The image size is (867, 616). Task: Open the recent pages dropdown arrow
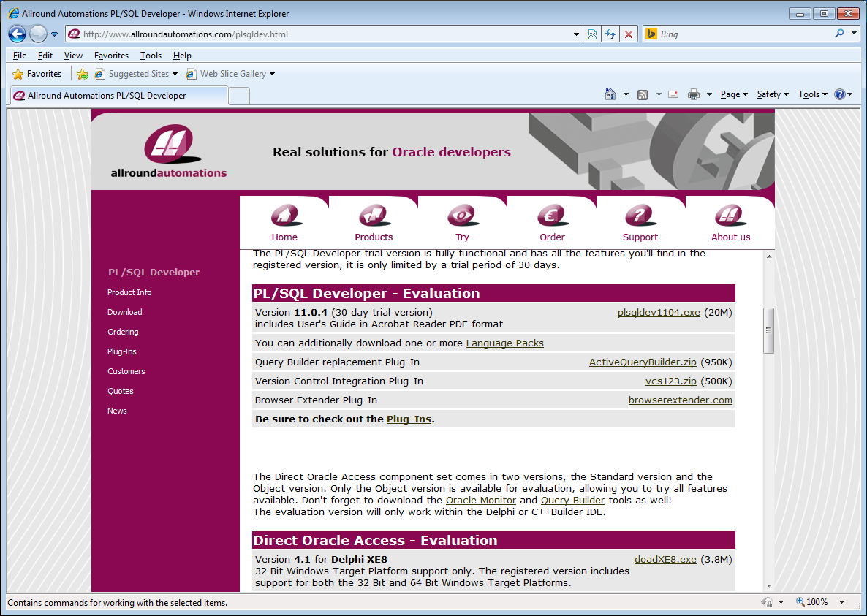(x=54, y=34)
